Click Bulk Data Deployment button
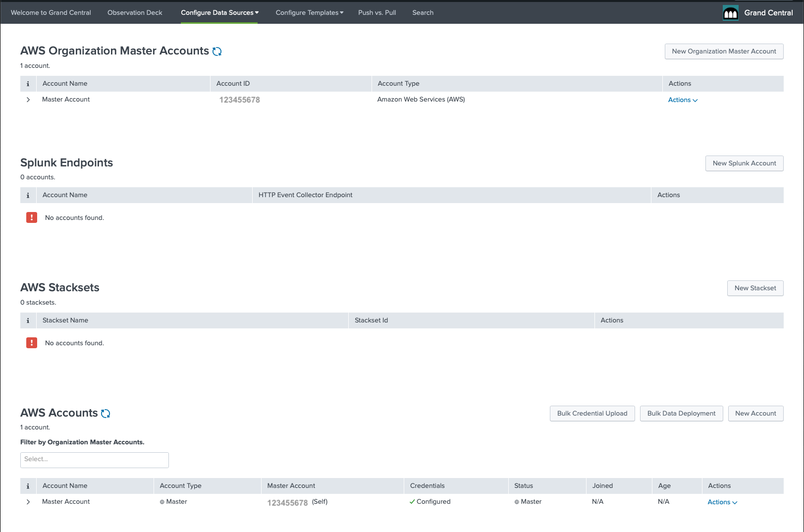The image size is (804, 532). (681, 414)
